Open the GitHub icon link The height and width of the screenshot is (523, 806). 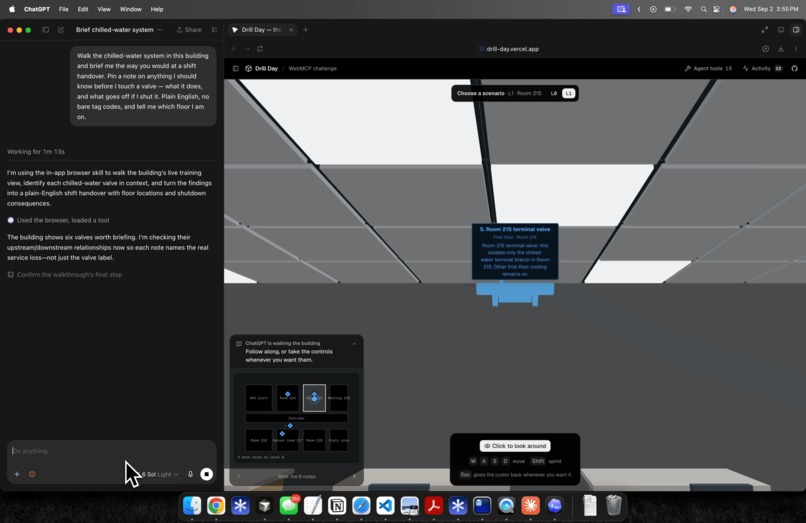(x=794, y=68)
